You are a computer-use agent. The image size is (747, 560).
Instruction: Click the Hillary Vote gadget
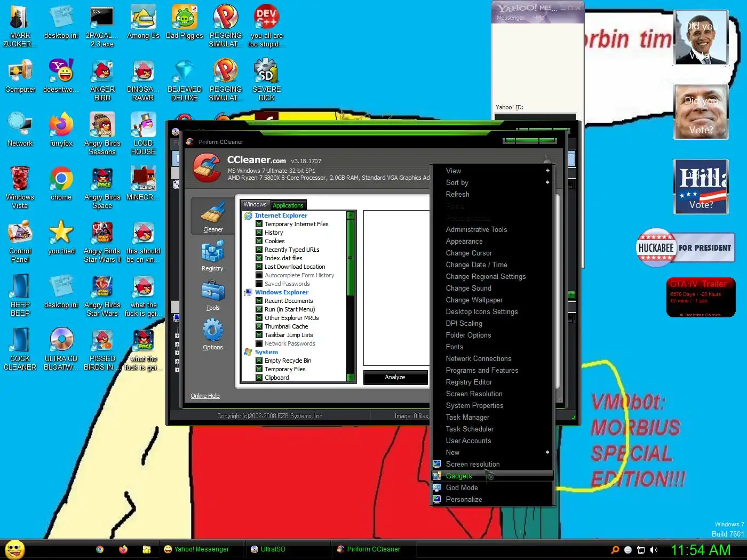[701, 187]
